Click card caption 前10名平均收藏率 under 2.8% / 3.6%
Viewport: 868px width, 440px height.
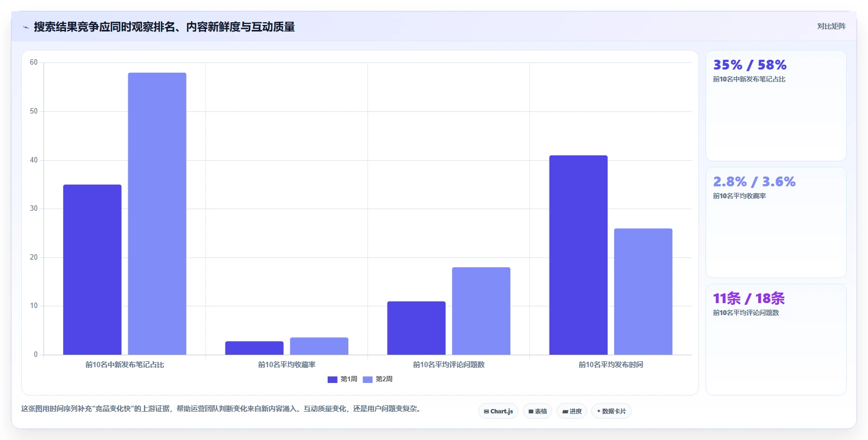(x=739, y=196)
